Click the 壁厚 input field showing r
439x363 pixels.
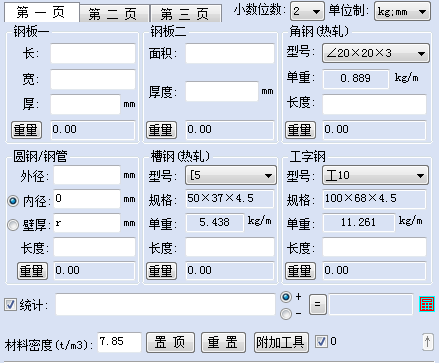coord(87,223)
